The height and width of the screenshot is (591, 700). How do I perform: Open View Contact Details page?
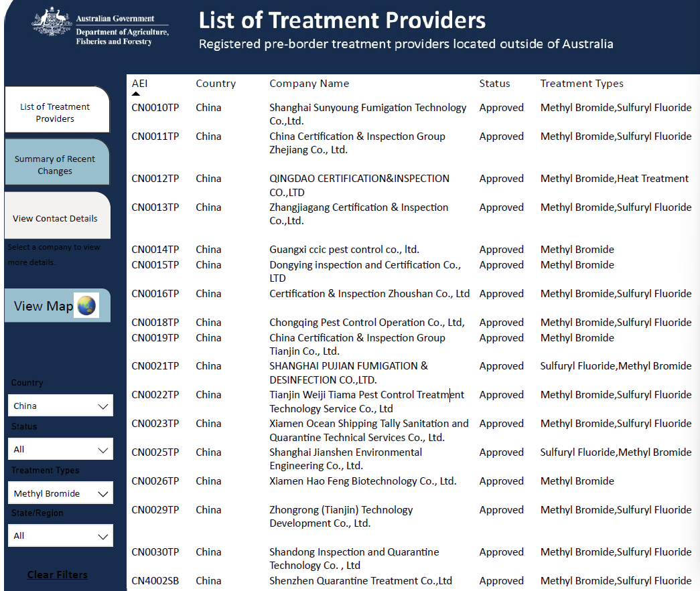(x=57, y=216)
